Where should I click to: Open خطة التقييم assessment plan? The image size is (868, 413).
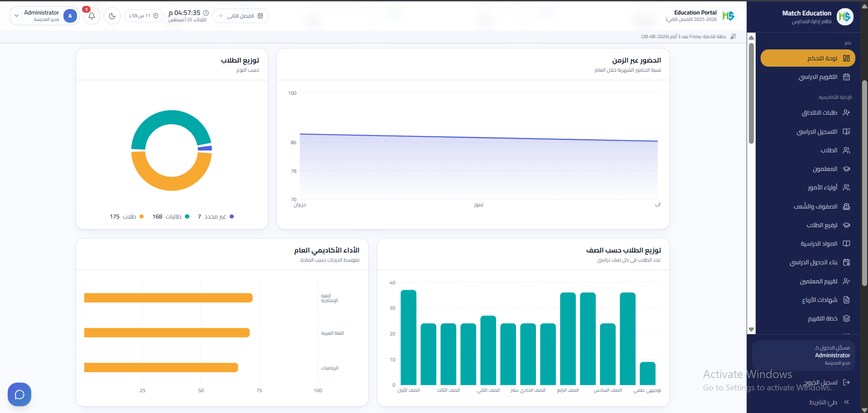[x=808, y=319]
